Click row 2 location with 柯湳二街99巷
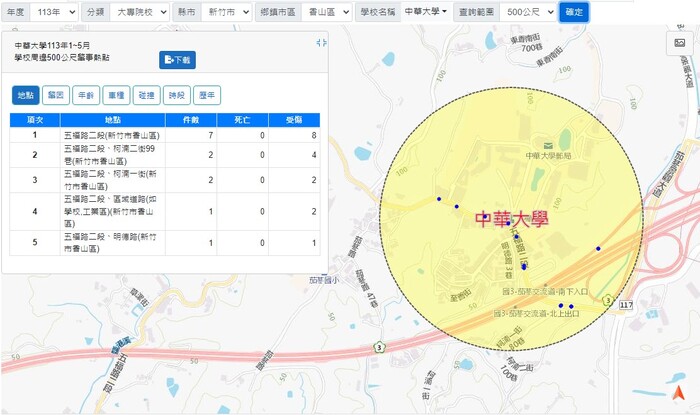 [109, 155]
